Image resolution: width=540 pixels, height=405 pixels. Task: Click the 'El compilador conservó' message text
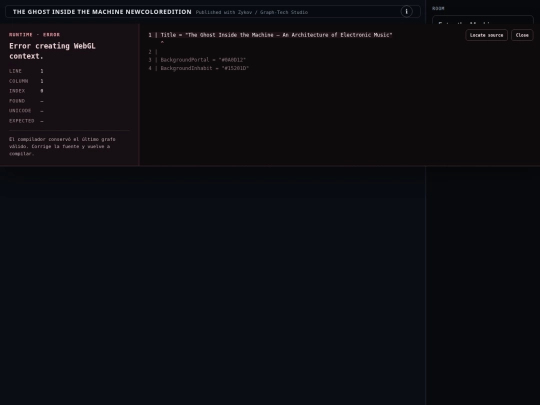[x=62, y=146]
